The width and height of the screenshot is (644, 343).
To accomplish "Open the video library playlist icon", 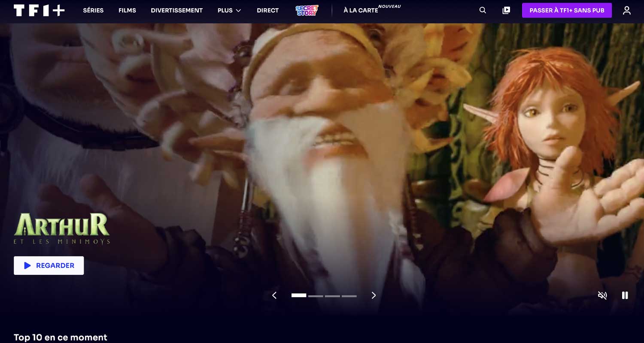I will (506, 10).
